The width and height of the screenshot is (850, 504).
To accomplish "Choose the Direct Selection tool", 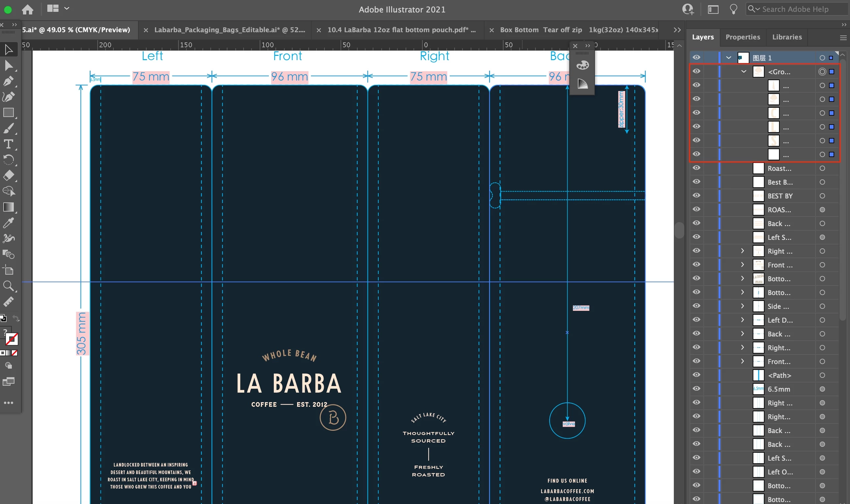I will pyautogui.click(x=8, y=66).
